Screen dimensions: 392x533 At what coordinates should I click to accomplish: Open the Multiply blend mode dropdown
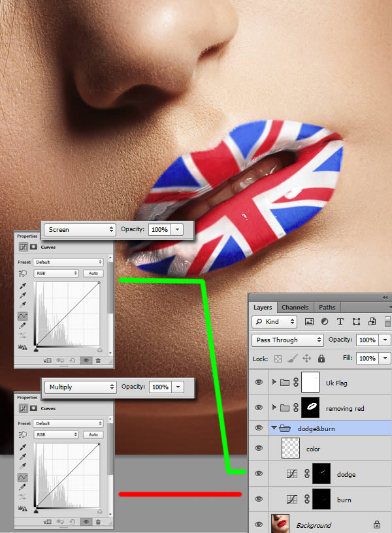coord(81,387)
